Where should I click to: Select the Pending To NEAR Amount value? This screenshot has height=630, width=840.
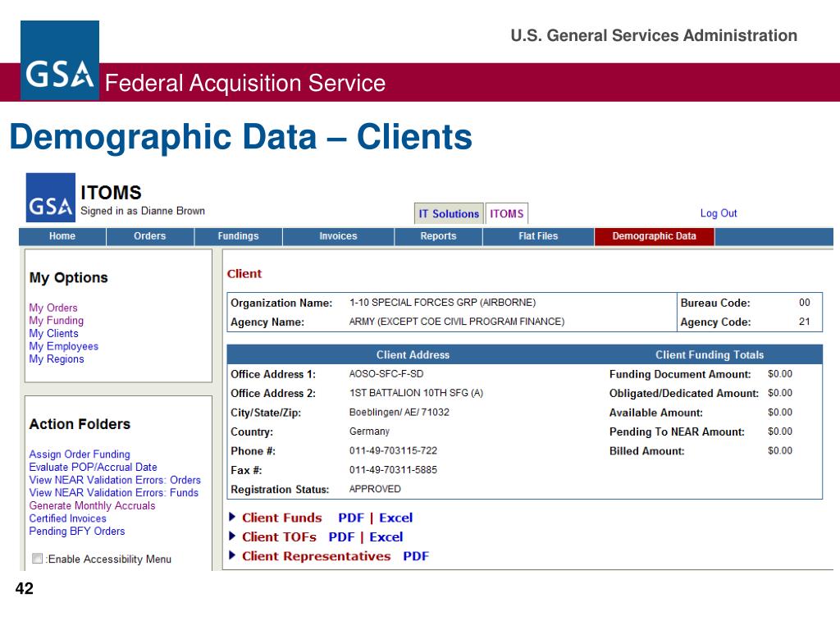tap(780, 431)
